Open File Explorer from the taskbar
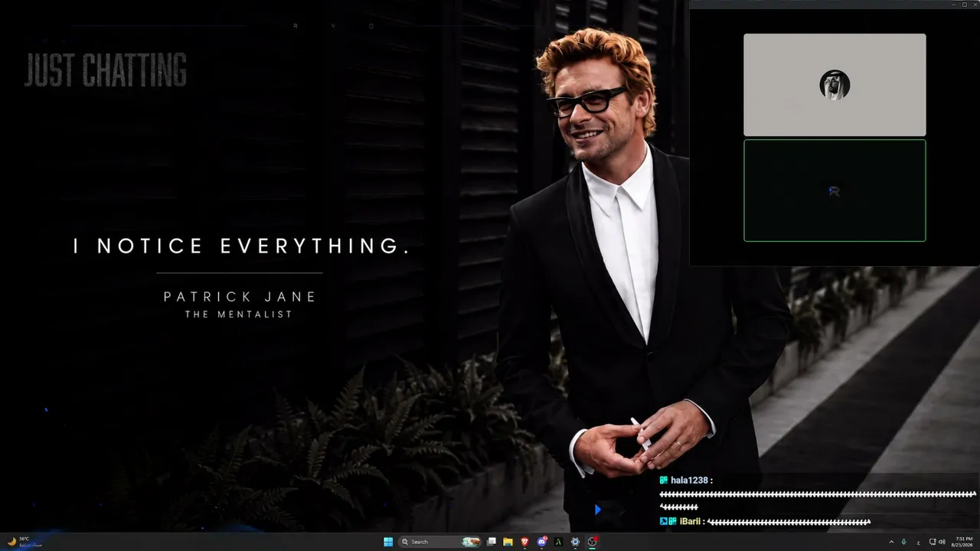The image size is (980, 551). (x=508, y=542)
